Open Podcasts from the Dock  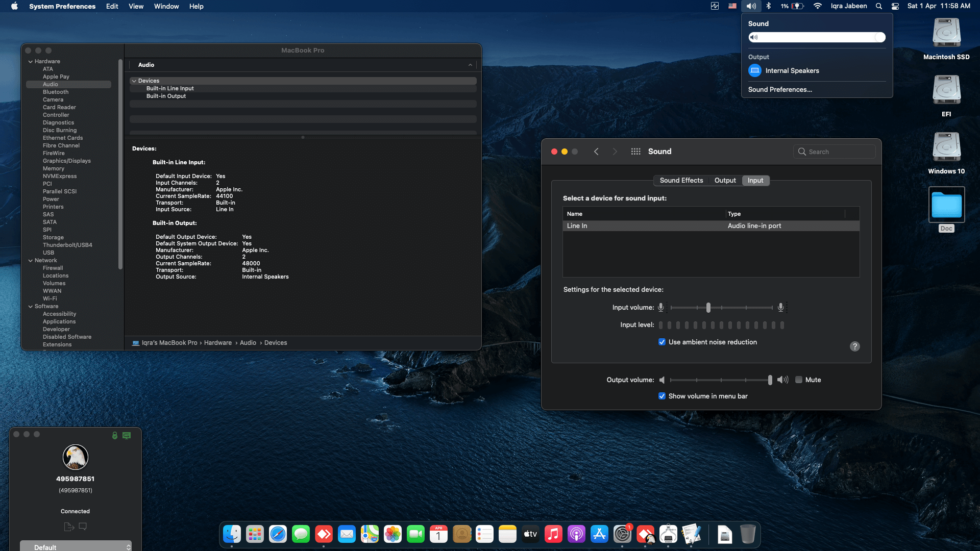click(x=576, y=534)
